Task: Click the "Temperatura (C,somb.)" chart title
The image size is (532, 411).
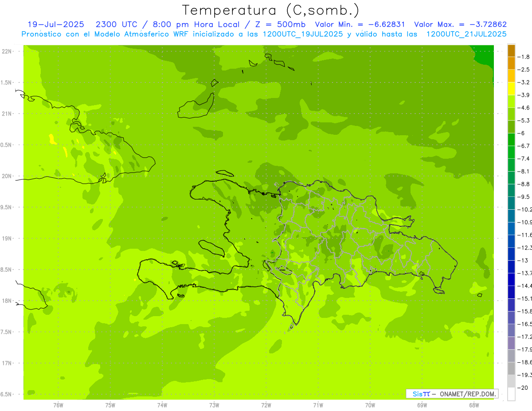Action: pyautogui.click(x=271, y=10)
